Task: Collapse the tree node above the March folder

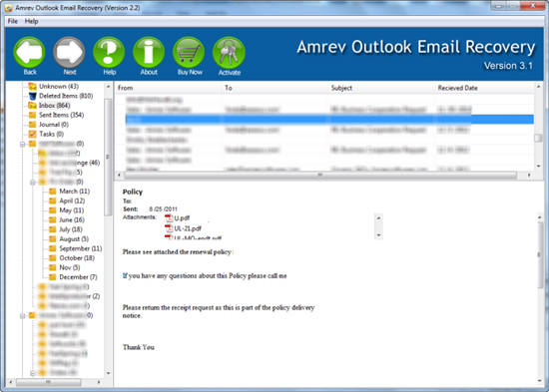Action: [33, 182]
